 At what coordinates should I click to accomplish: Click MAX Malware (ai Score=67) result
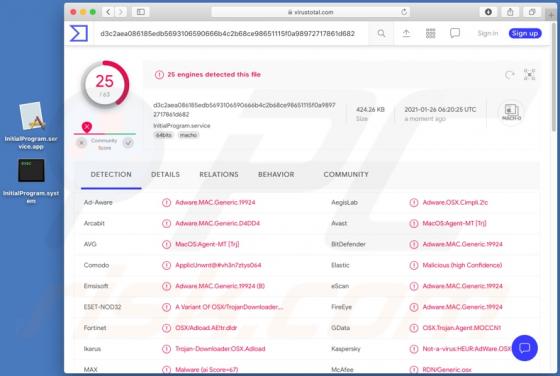206,370
